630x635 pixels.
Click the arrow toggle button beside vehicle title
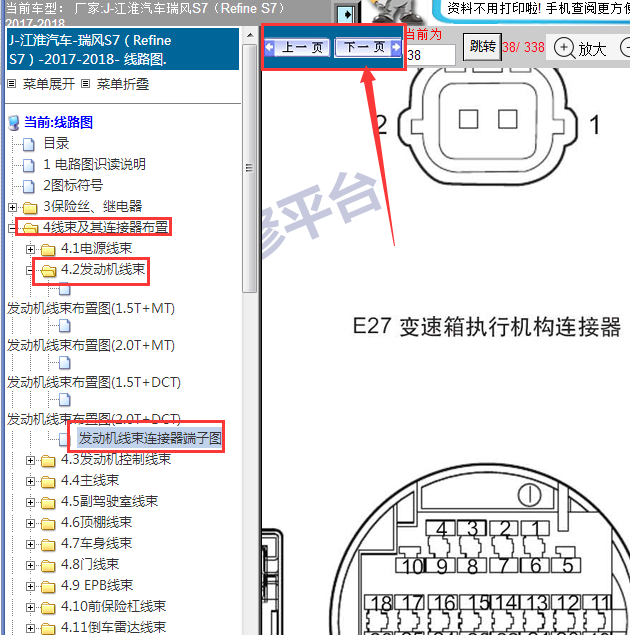pos(347,15)
